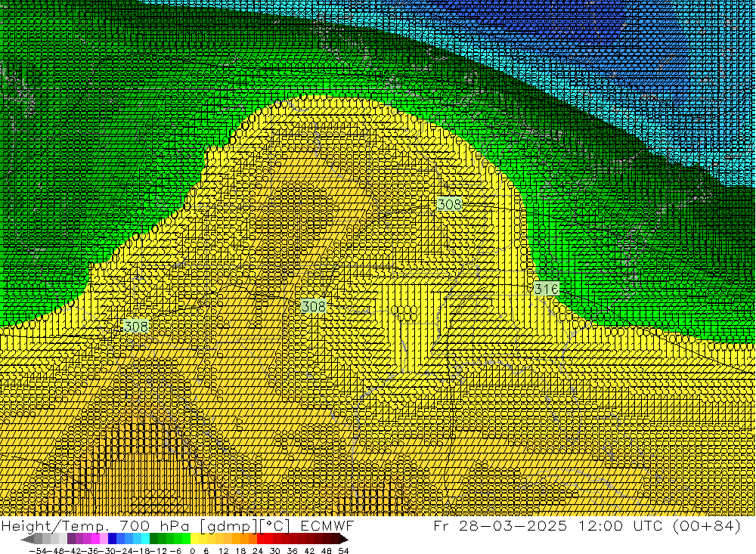Click the dark green legend swatch above -12
The width and height of the screenshot is (756, 554).
153,540
